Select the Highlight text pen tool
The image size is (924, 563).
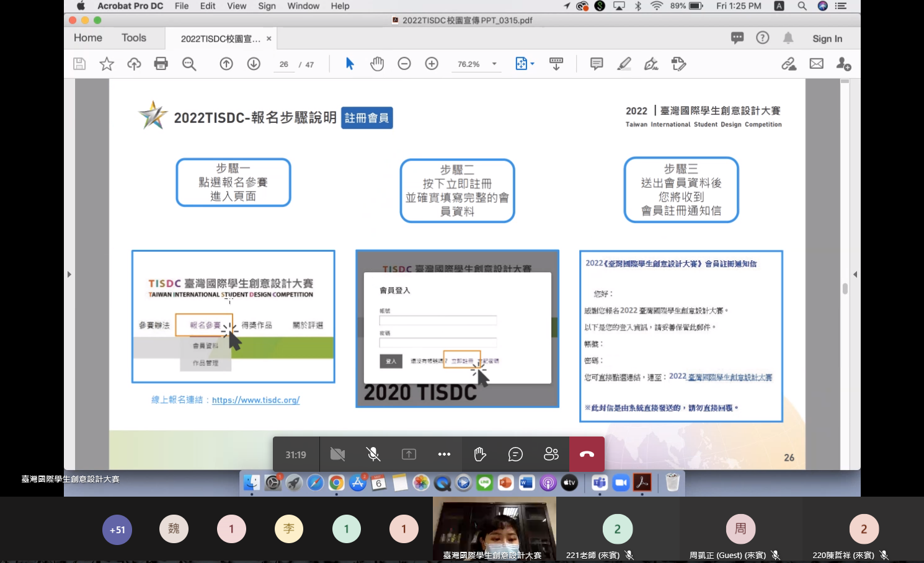pos(624,64)
